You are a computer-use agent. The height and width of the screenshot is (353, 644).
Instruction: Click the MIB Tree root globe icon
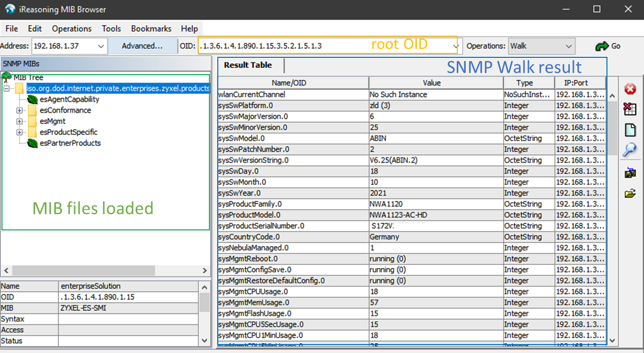6,77
